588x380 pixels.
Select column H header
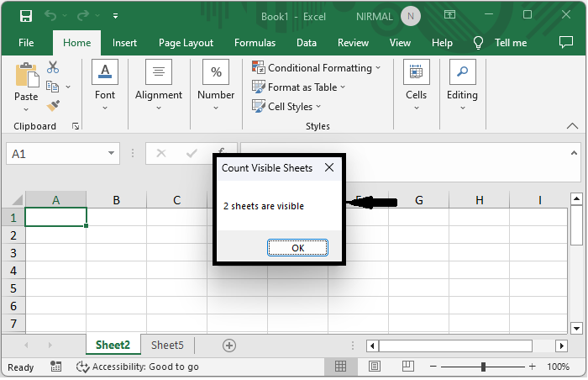pos(480,200)
